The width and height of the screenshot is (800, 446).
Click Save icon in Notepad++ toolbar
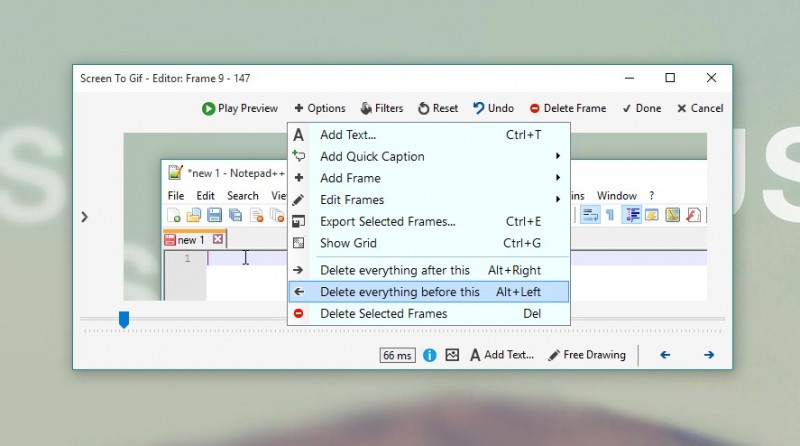pyautogui.click(x=214, y=215)
